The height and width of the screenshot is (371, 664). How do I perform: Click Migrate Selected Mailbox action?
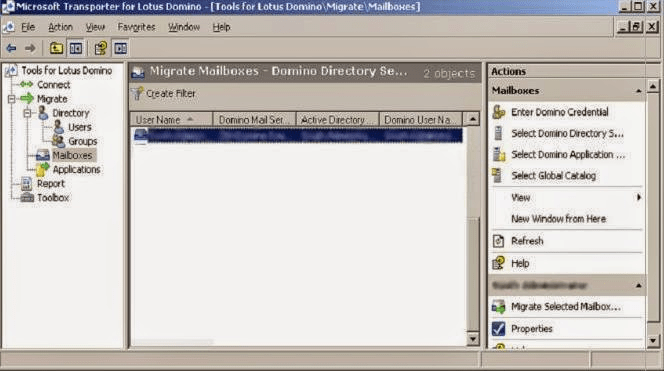[566, 307]
